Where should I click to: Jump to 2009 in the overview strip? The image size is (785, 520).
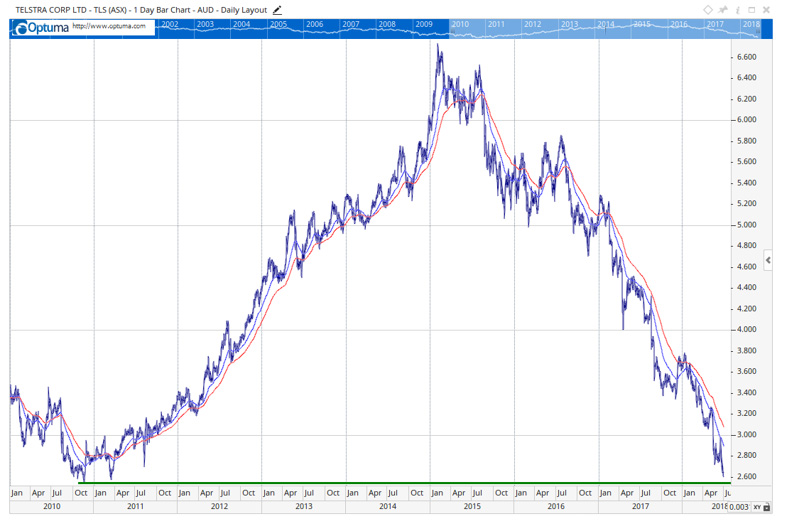[x=424, y=24]
